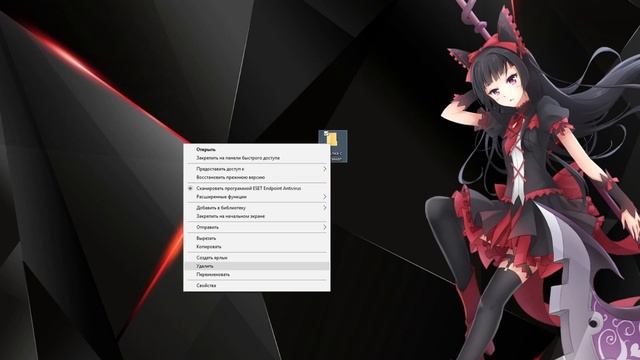Click ESET icon beside Сканировать программой

(x=190, y=189)
